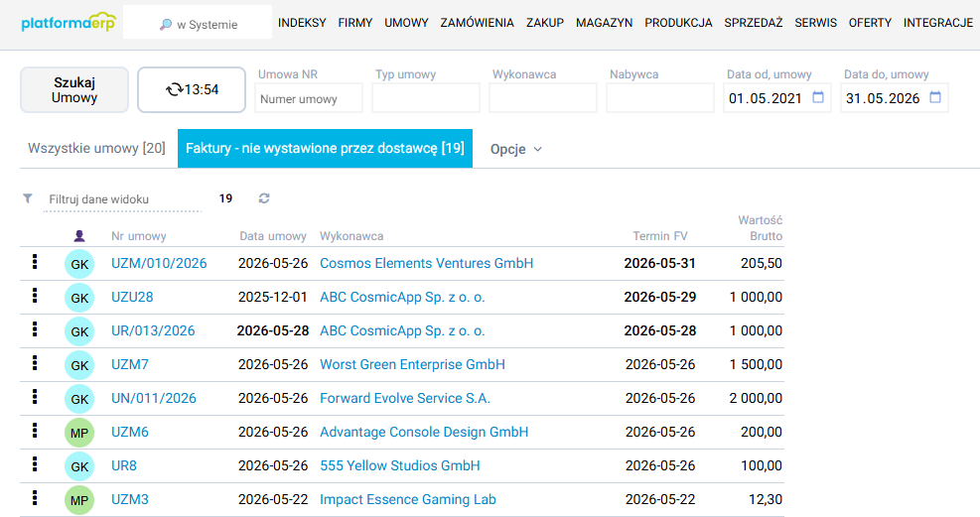
Task: Open the UMOWY menu
Action: click(x=406, y=23)
